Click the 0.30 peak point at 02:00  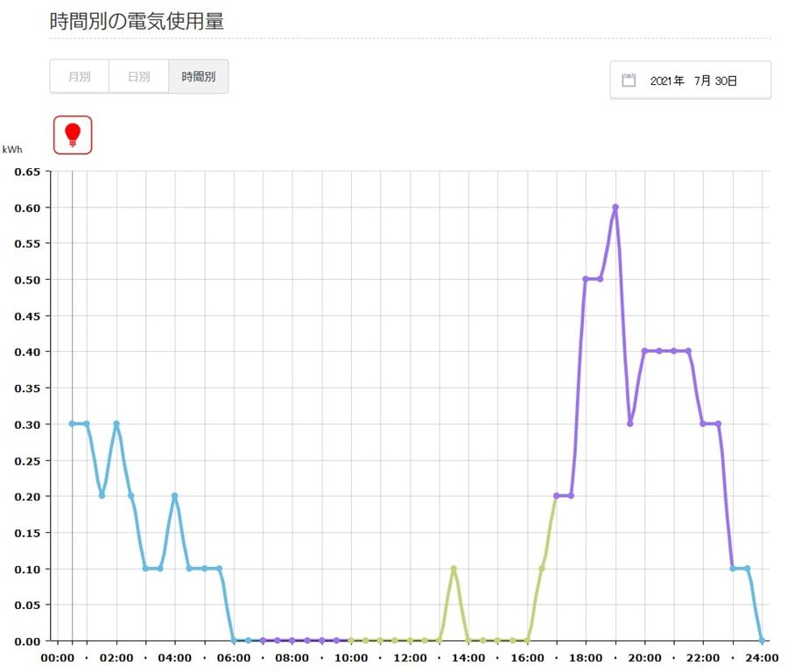pyautogui.click(x=116, y=423)
